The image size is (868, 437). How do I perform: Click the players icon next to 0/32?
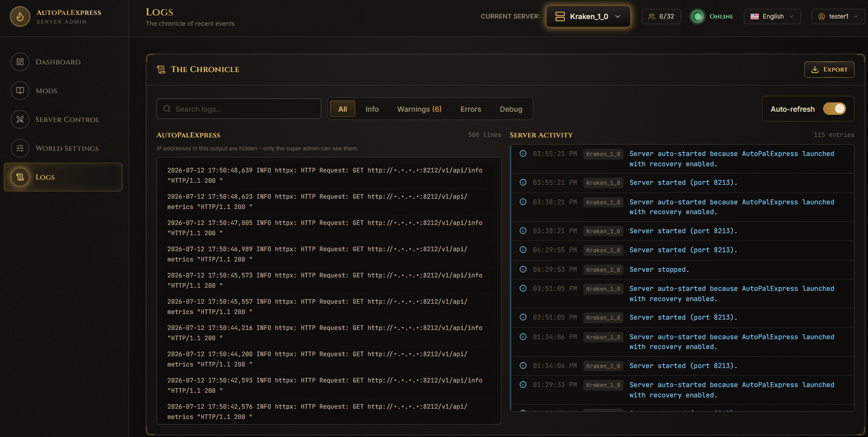coord(652,16)
